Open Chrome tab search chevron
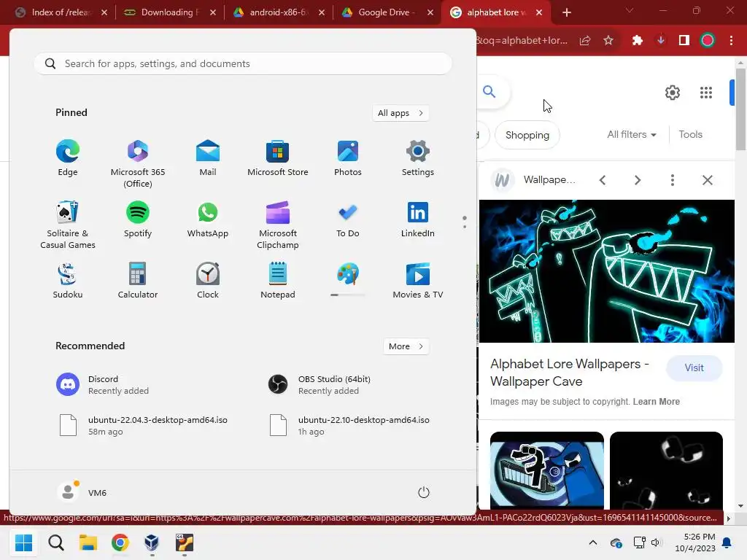The height and width of the screenshot is (560, 747). tap(630, 10)
